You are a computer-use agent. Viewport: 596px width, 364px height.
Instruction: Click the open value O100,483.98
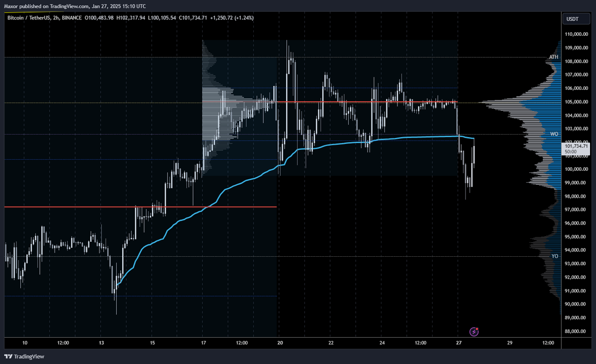(99, 18)
